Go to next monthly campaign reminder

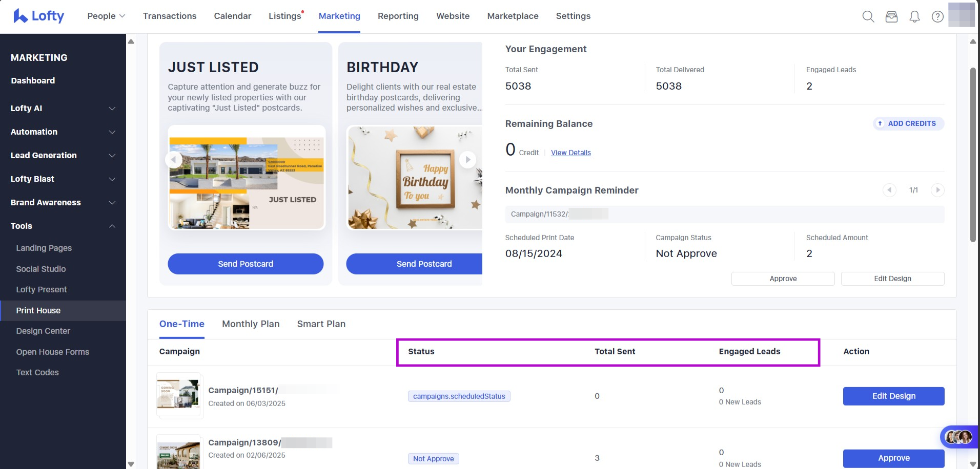pyautogui.click(x=937, y=190)
